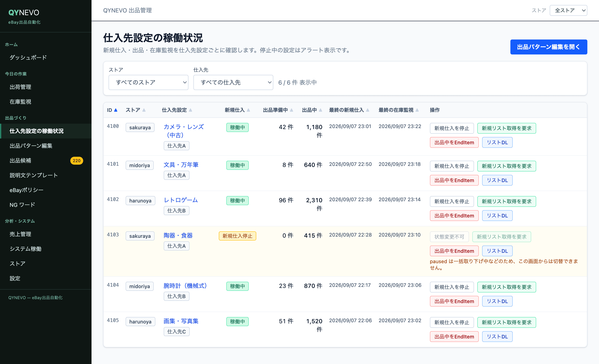
Task: Open 腕時計（機械式） supplier link
Action: (x=185, y=286)
